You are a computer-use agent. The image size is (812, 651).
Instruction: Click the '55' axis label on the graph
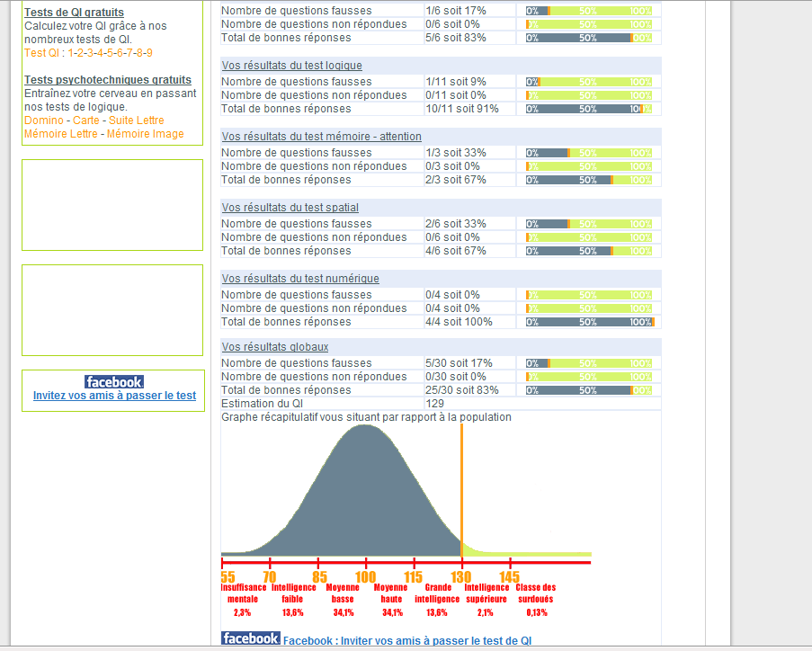coord(228,577)
